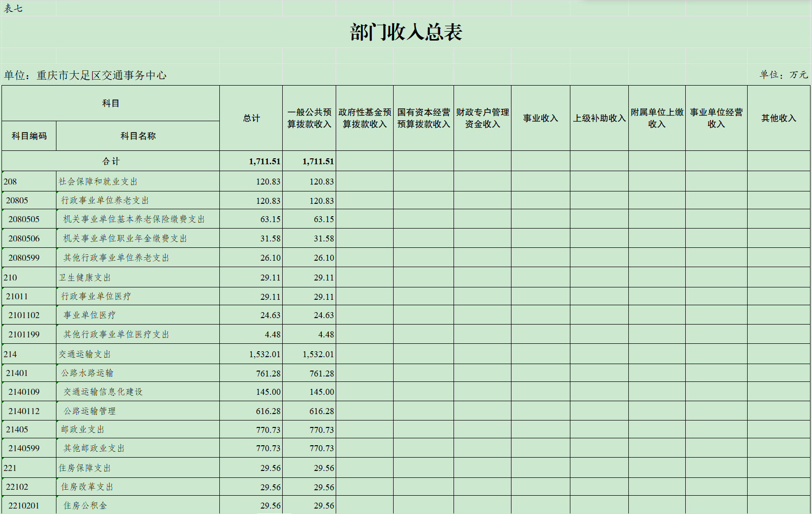Click the title 部门收入总表
This screenshot has width=812, height=514.
click(x=406, y=33)
